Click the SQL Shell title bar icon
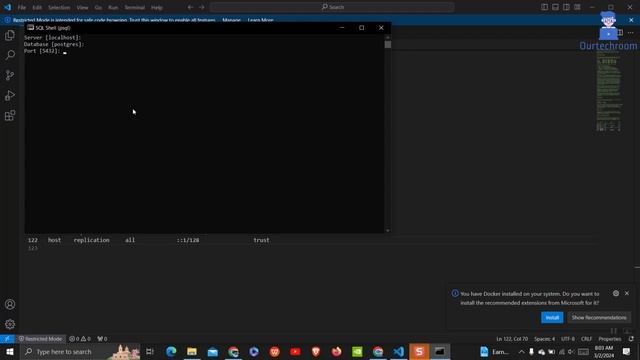This screenshot has height=360, width=640. pos(31,27)
